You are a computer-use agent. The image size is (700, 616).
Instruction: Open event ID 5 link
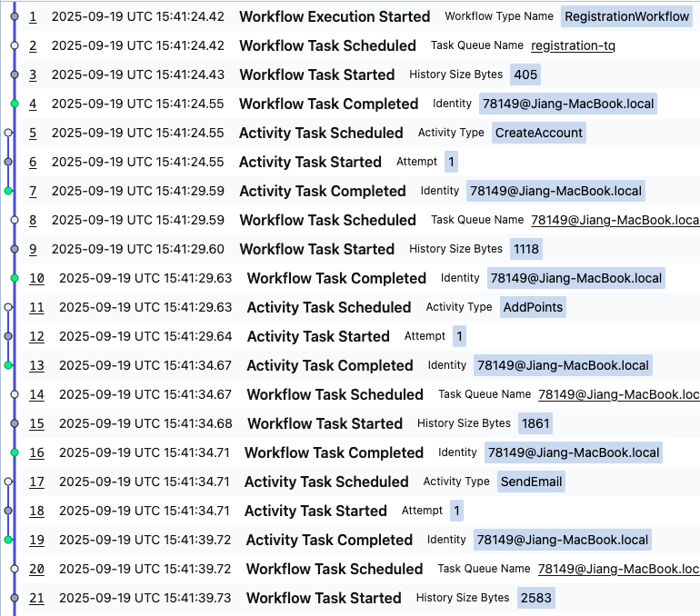(33, 133)
